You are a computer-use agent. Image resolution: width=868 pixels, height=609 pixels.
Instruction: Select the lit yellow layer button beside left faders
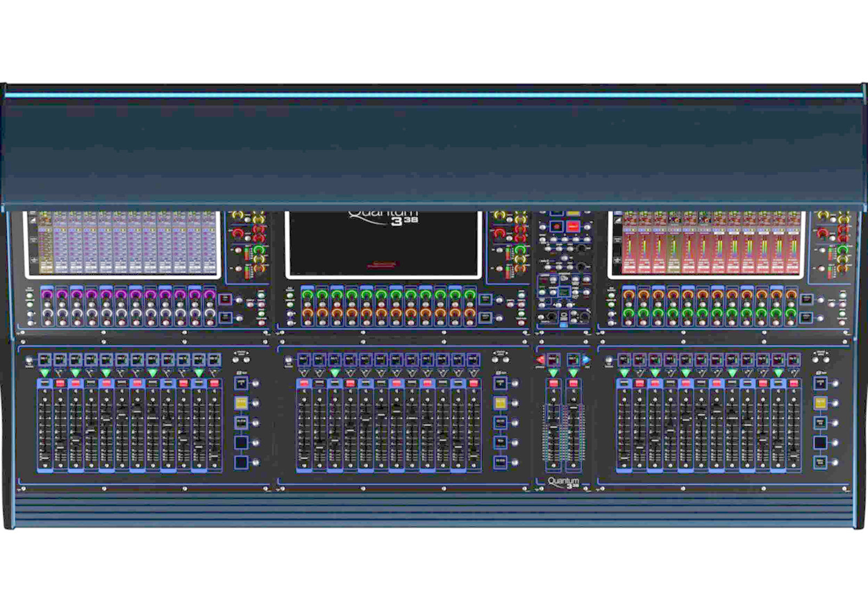pos(241,403)
